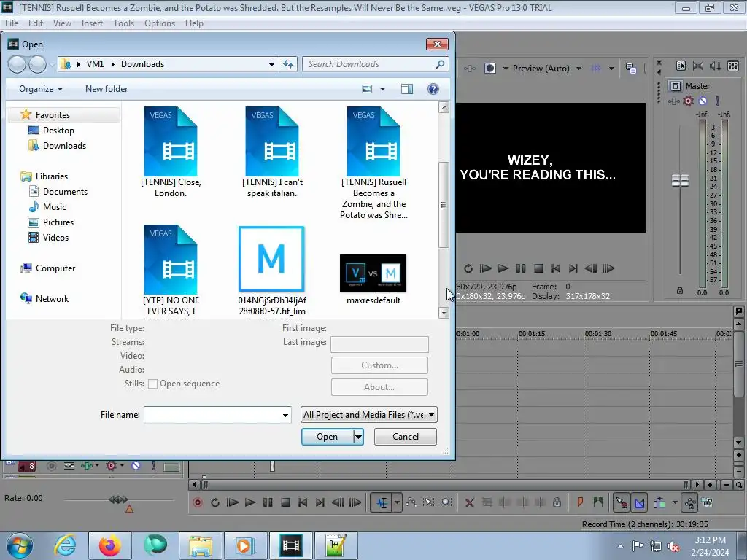
Task: Select the Normal Edit tool
Action: click(382, 502)
